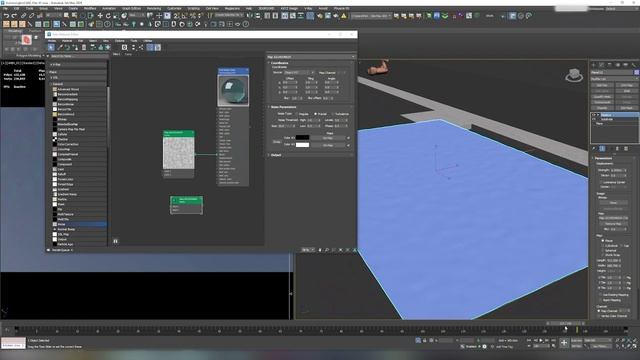Open Rendering menu in main menu bar
The width and height of the screenshot is (640, 360).
point(153,9)
